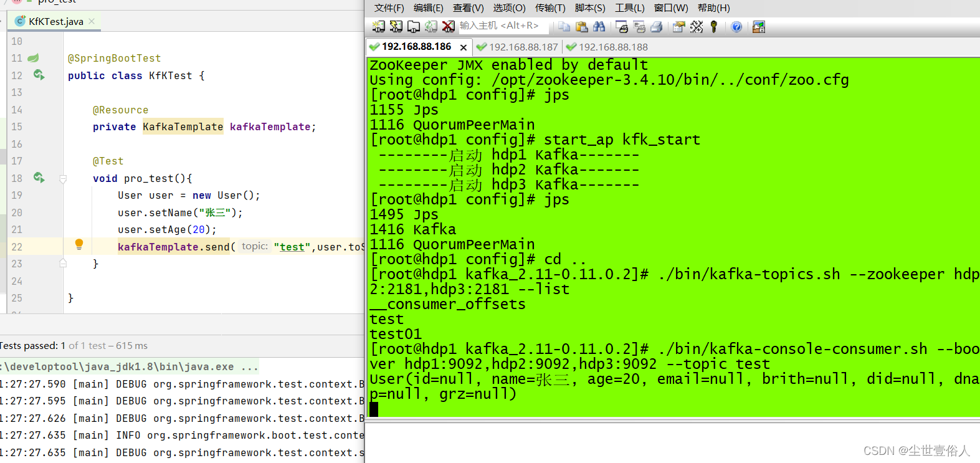
Task: Click kafkaTemplate.send call on line 22
Action: pos(173,247)
